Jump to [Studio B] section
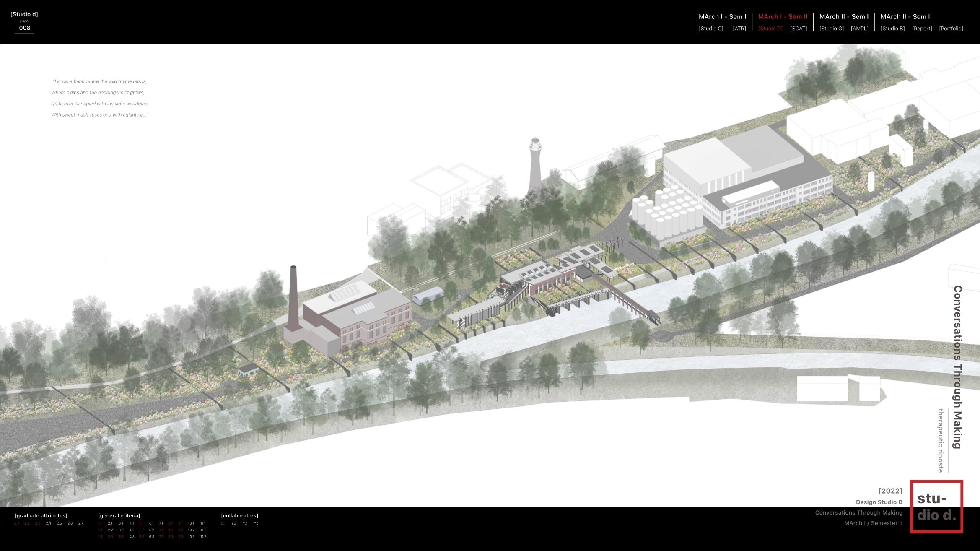This screenshot has height=551, width=980. click(x=892, y=29)
